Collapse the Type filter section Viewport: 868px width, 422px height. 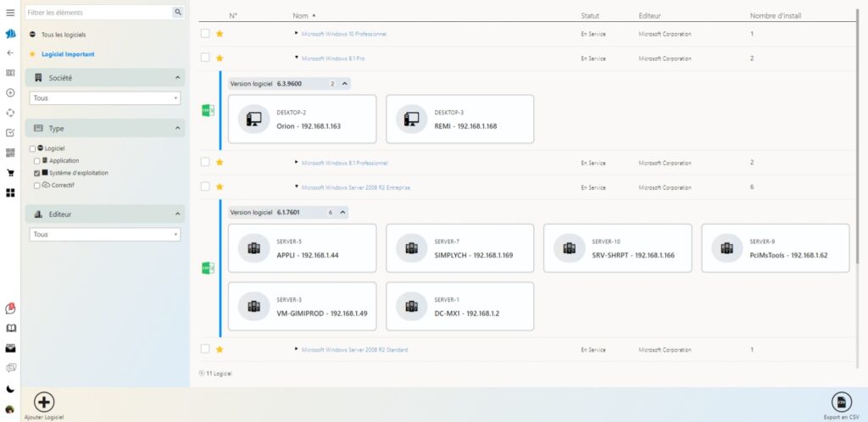[177, 129]
